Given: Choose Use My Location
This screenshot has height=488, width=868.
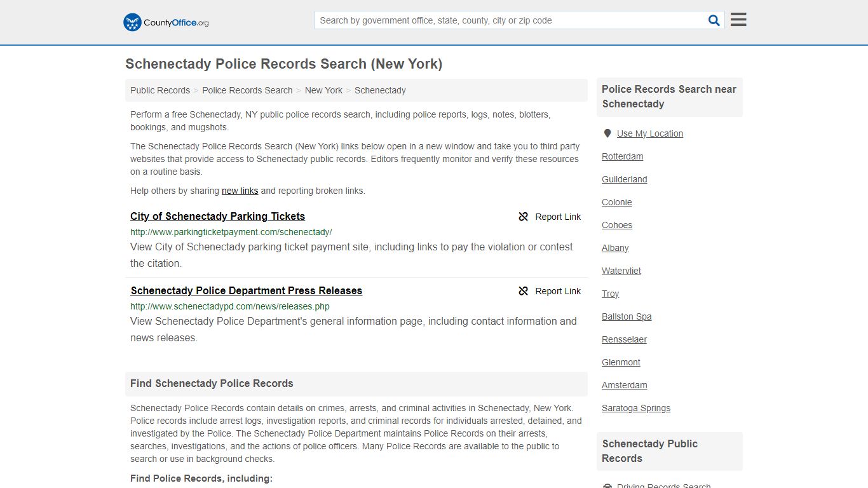Looking at the screenshot, I should (x=650, y=133).
